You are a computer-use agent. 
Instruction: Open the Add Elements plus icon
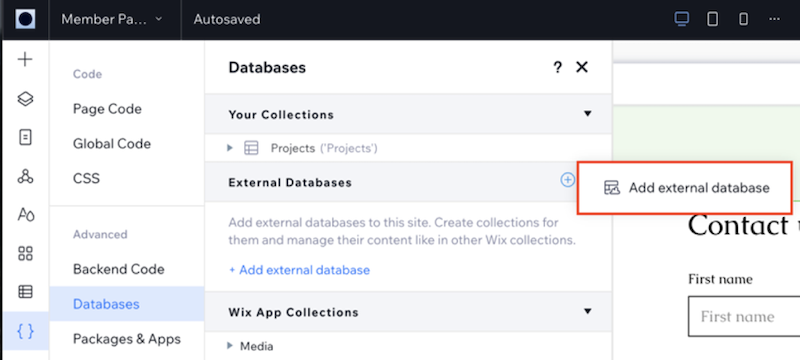tap(25, 60)
